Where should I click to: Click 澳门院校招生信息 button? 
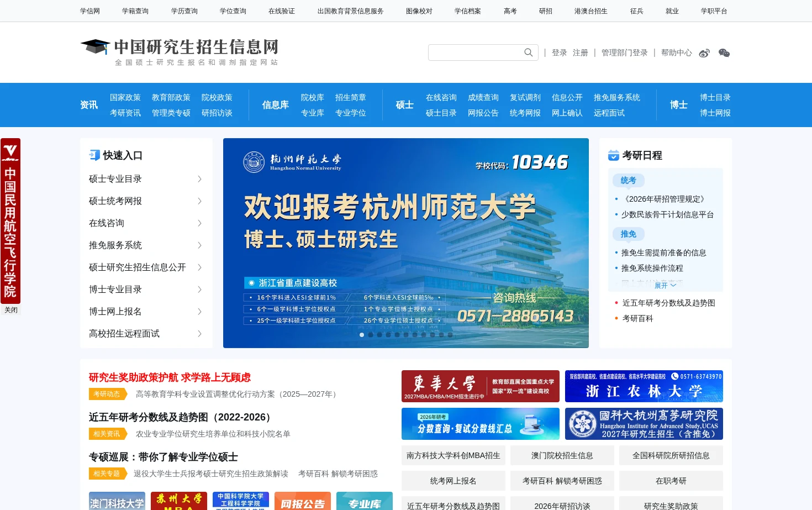pyautogui.click(x=562, y=455)
